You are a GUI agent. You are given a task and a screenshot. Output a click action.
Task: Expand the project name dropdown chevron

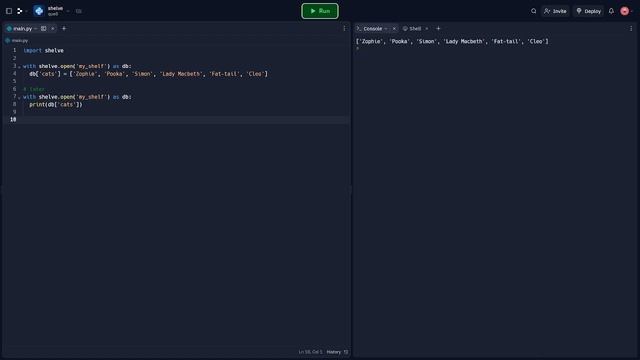coord(68,11)
